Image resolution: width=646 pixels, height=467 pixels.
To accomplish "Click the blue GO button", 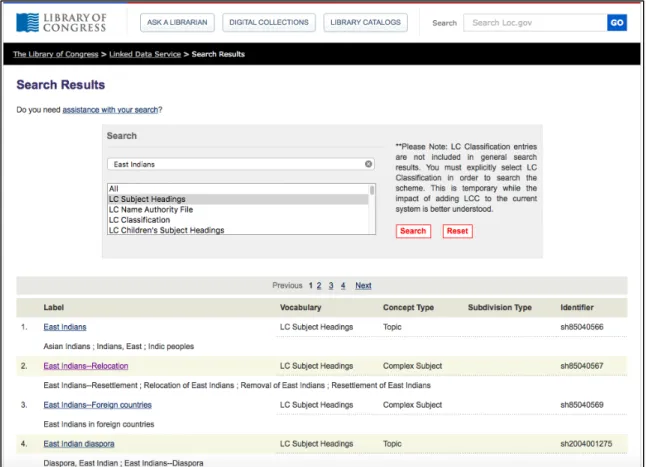I will coord(617,23).
